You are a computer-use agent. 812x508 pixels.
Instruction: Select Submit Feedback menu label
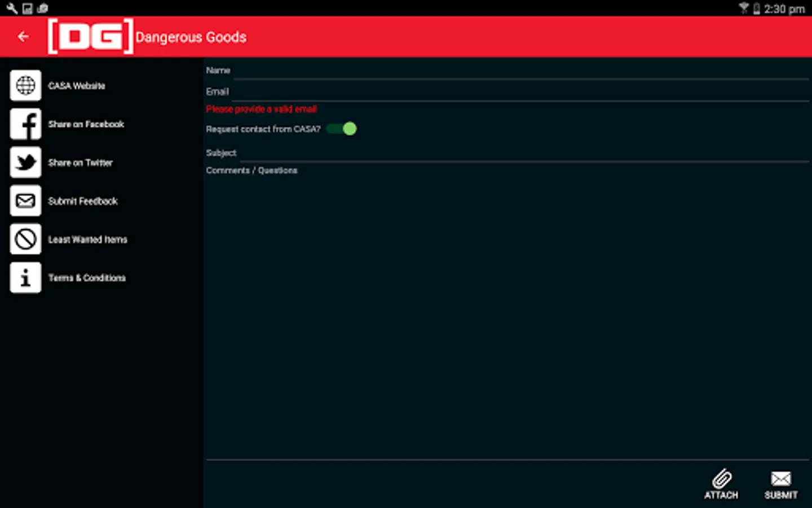tap(83, 201)
